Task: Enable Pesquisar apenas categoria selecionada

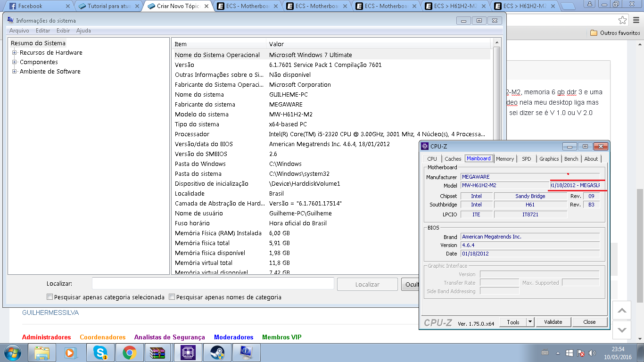Action: 50,297
